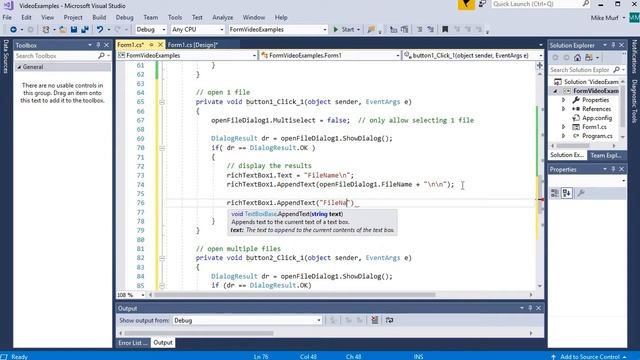Switch to the Error List tab
Image resolution: width=640 pixels, height=360 pixels.
tap(133, 343)
